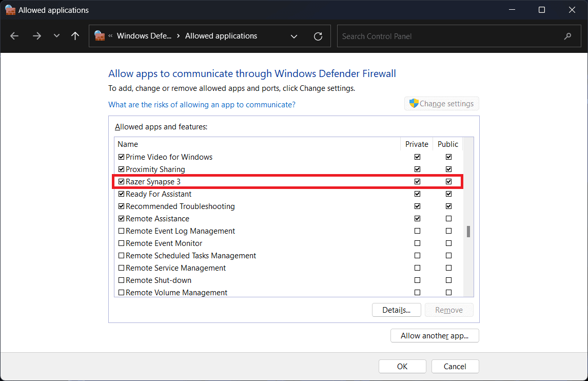Click the Change settings button
This screenshot has width=588, height=381.
click(x=442, y=104)
